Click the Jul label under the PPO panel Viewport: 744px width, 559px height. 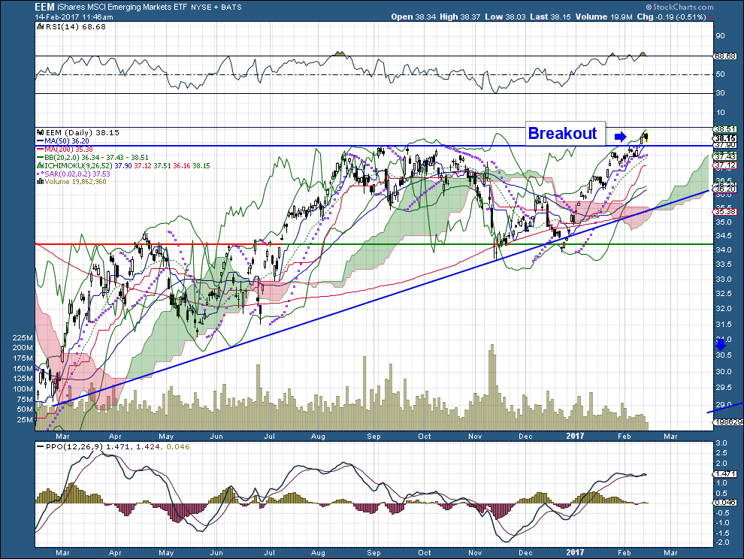tap(269, 553)
